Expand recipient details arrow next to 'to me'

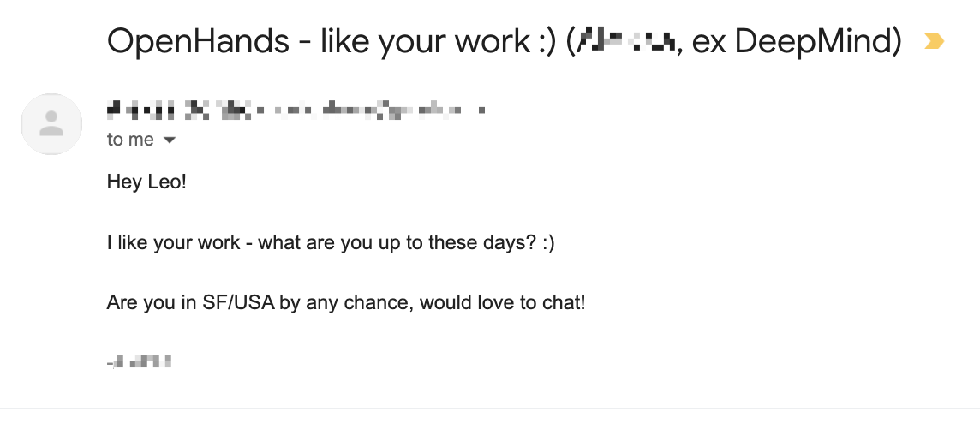(169, 140)
